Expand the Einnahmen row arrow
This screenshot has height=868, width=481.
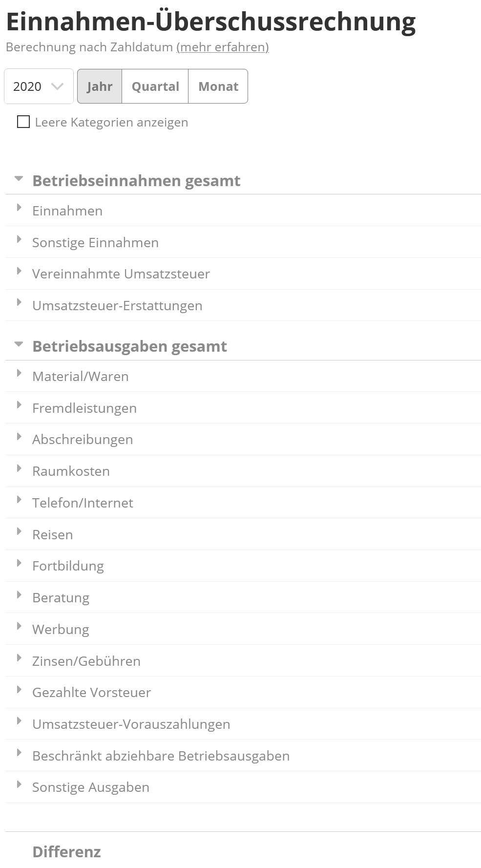tap(19, 208)
